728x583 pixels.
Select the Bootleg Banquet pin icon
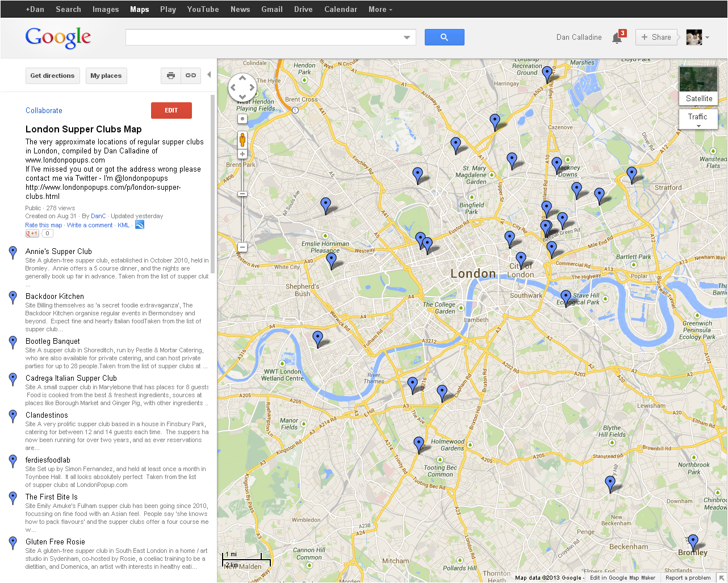pyautogui.click(x=13, y=343)
